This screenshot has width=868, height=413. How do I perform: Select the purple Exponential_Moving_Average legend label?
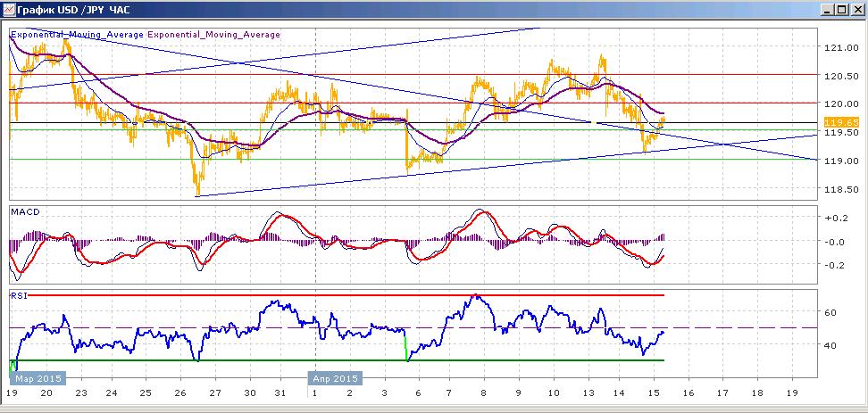coord(213,34)
